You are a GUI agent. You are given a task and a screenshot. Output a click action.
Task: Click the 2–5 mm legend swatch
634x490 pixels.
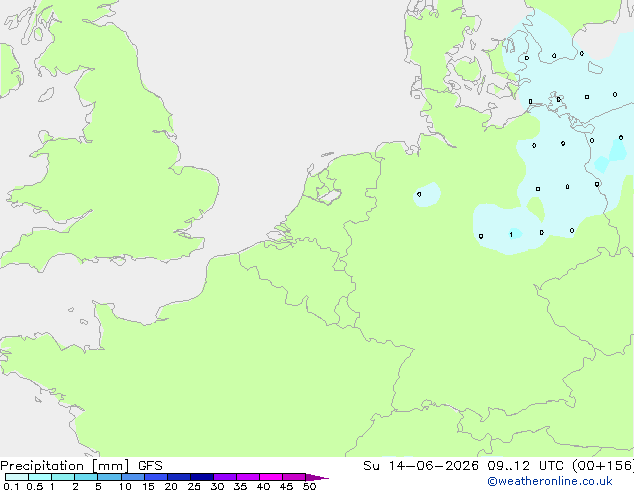coord(86,477)
